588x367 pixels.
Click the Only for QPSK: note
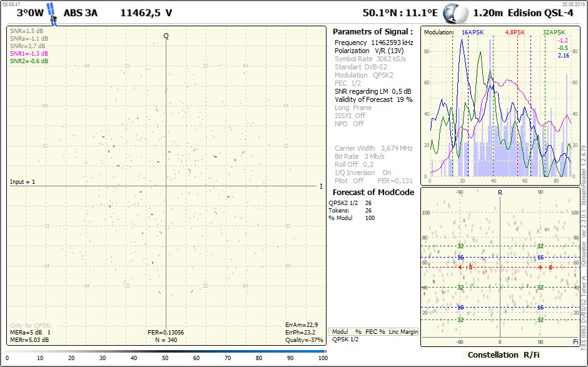[31, 325]
